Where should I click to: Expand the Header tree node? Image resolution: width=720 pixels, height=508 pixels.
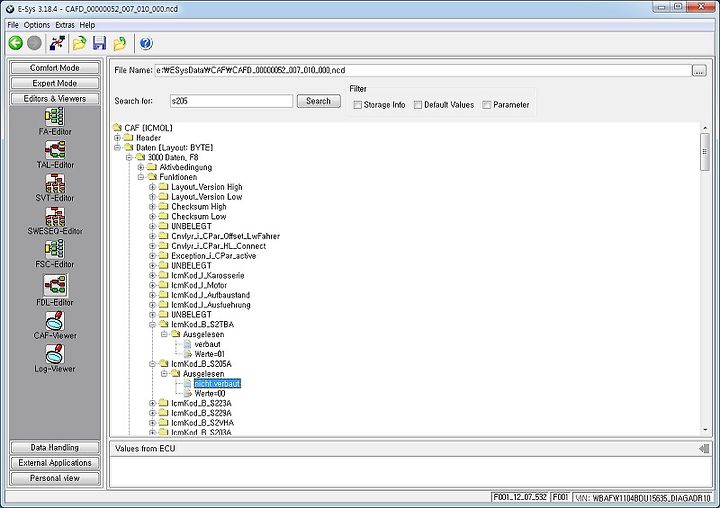(x=117, y=138)
